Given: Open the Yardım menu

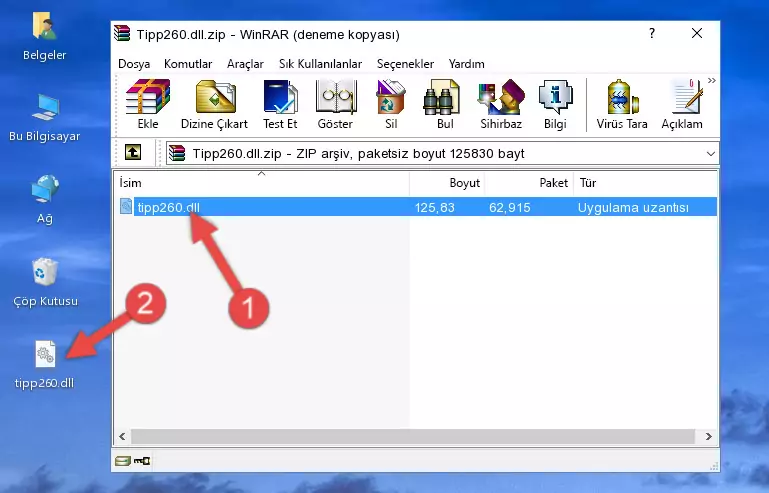Looking at the screenshot, I should pyautogui.click(x=466, y=64).
